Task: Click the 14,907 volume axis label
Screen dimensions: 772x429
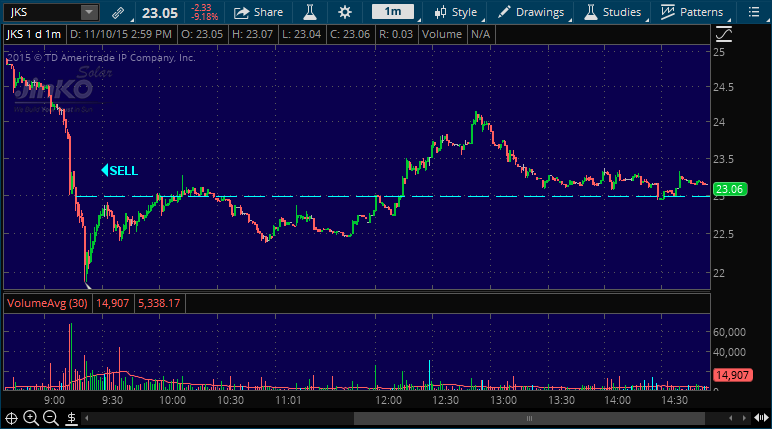Action: coord(732,375)
